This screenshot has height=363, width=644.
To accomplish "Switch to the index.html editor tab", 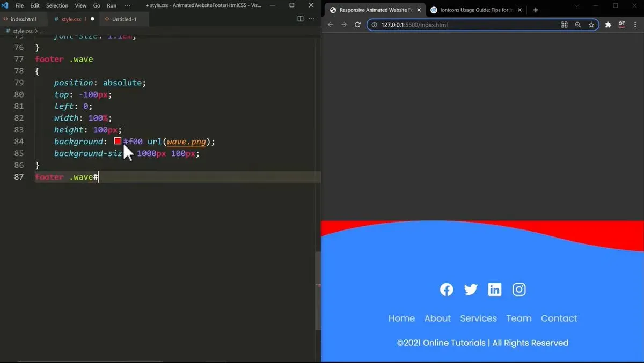I will click(x=23, y=19).
